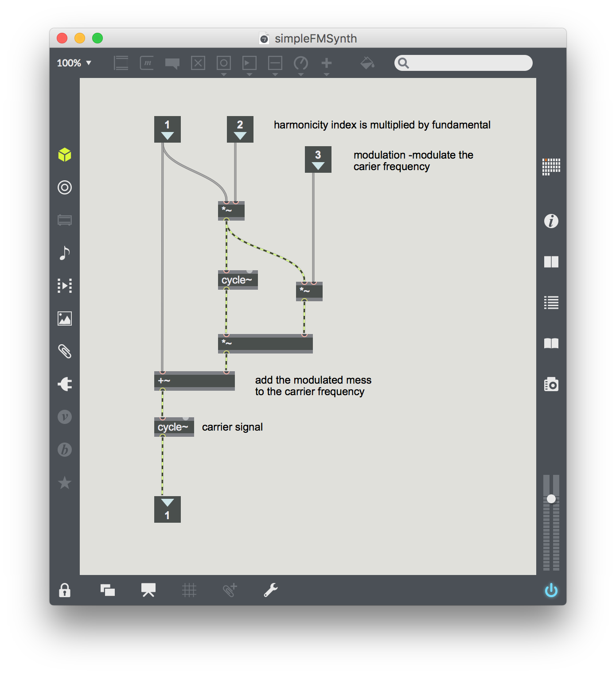Open the Images browser in left sidebar
The width and height of the screenshot is (616, 676).
click(65, 319)
